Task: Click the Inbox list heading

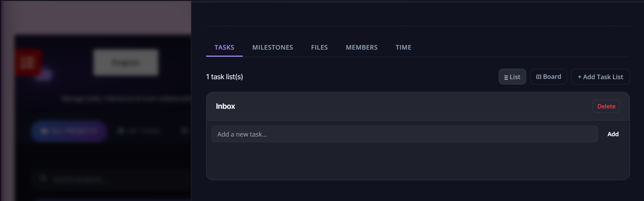Action: point(225,106)
